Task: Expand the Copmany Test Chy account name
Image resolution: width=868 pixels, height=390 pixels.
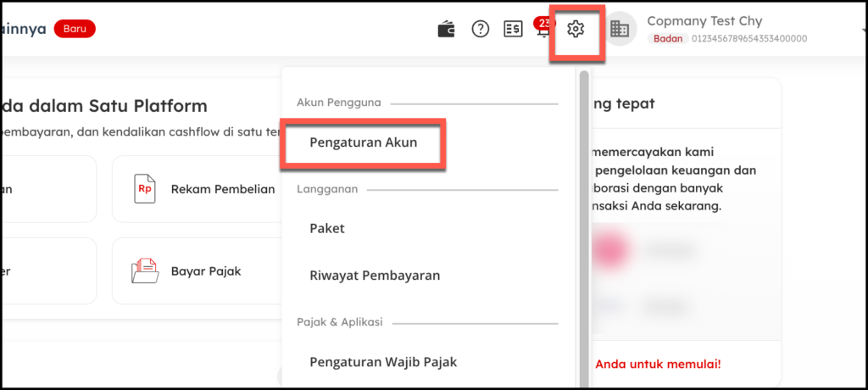Action: click(x=704, y=20)
